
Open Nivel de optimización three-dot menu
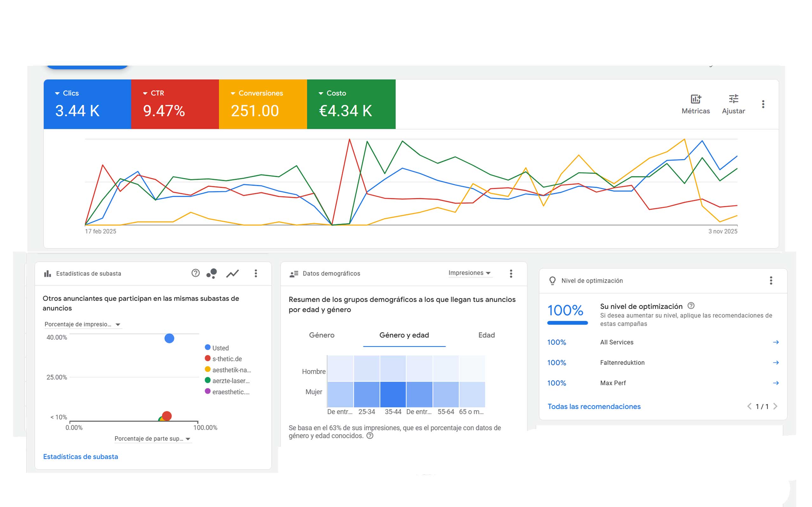[x=771, y=281]
